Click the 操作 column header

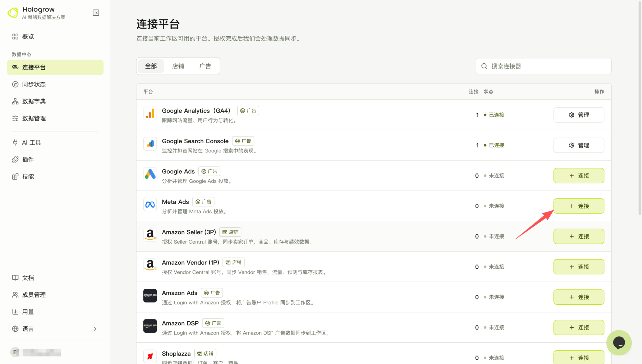pyautogui.click(x=599, y=92)
